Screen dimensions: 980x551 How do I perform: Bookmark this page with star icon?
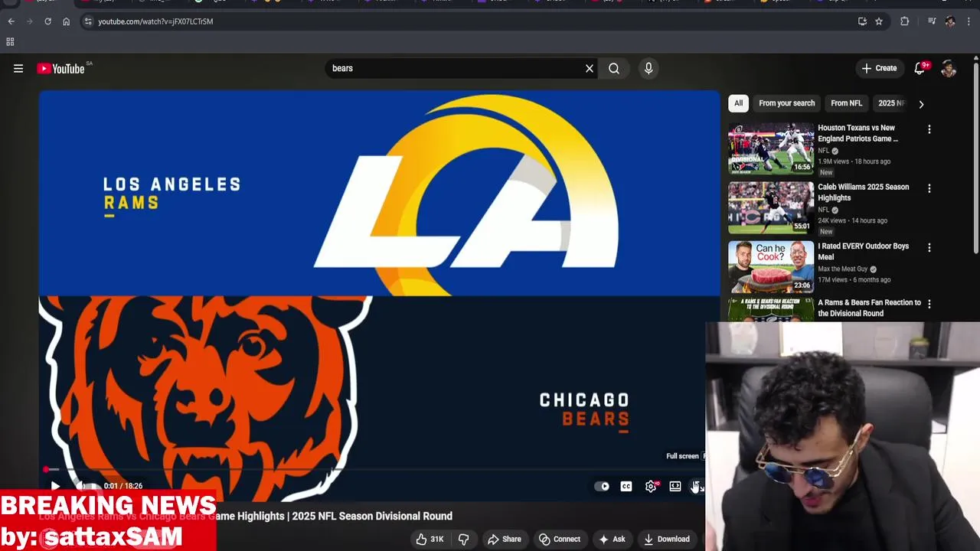[879, 21]
